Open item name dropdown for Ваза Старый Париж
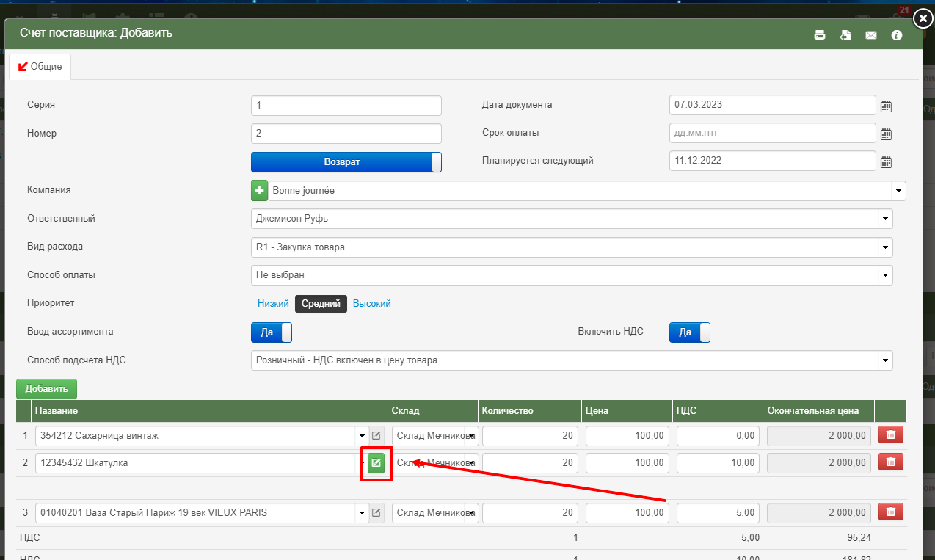935x560 pixels. coord(360,513)
